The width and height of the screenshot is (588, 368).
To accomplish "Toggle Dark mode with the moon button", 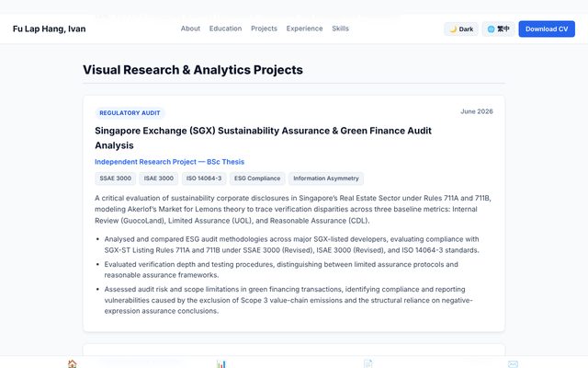I will point(461,29).
